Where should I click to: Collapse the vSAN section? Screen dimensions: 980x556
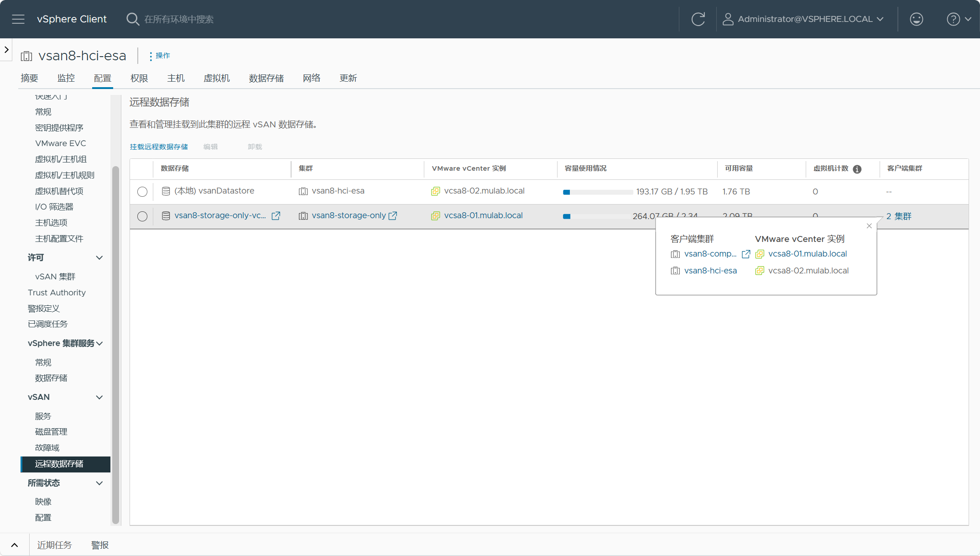(x=99, y=397)
